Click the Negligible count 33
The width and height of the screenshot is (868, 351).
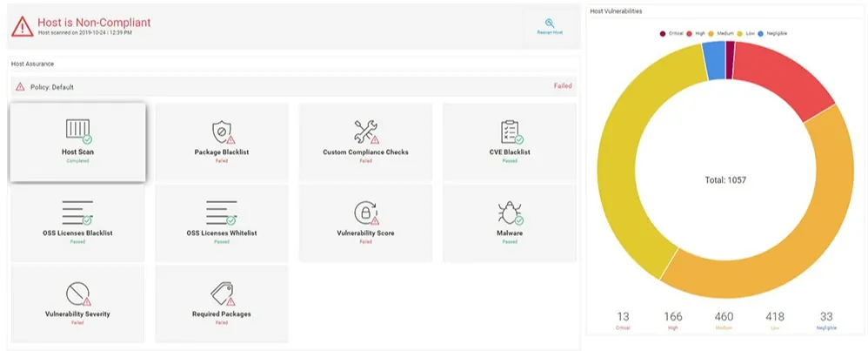tap(826, 317)
